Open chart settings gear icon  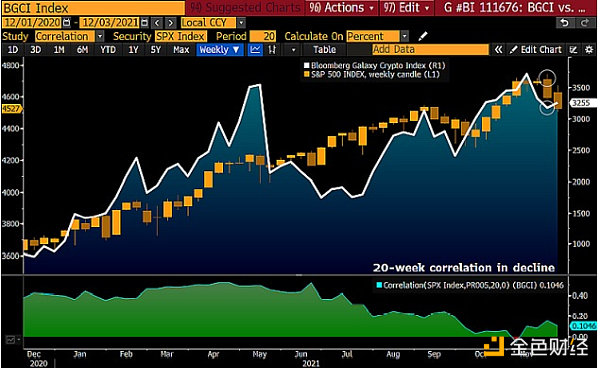click(x=589, y=50)
